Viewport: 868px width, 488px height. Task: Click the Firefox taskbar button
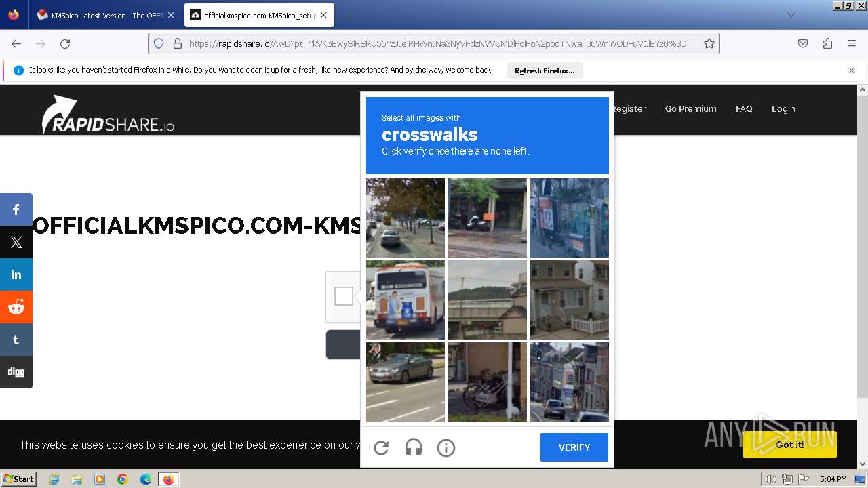tap(168, 479)
